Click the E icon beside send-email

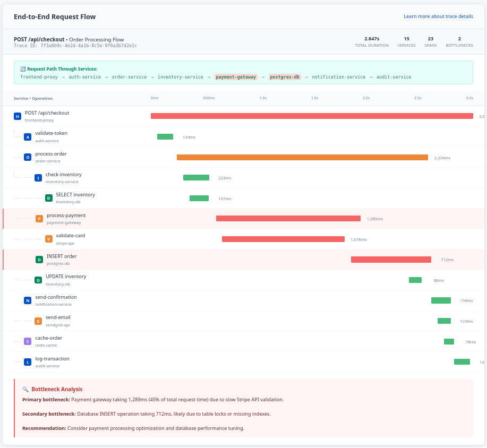(38, 321)
